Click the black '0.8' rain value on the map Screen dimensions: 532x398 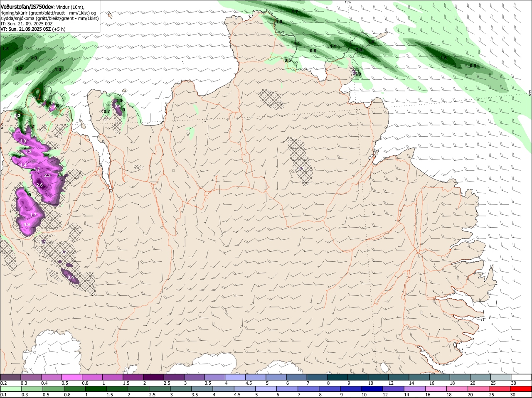click(313, 51)
